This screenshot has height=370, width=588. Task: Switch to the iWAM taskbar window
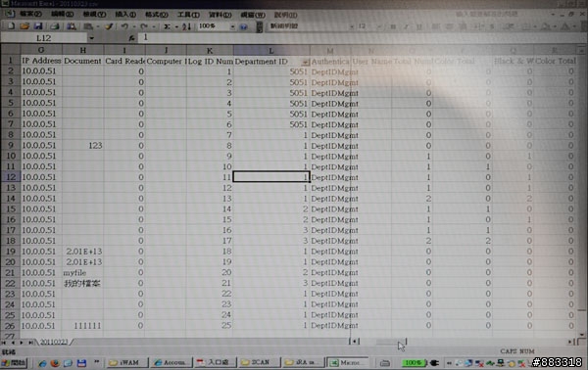coord(126,362)
